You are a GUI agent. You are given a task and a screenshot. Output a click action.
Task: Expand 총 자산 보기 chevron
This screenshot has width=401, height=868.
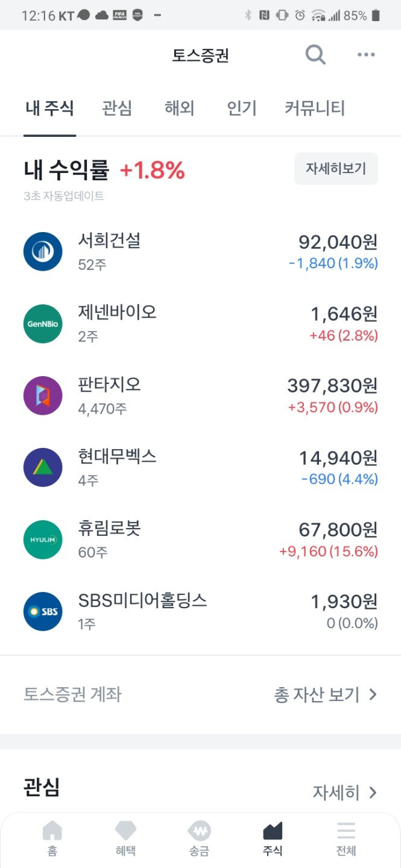click(x=326, y=694)
